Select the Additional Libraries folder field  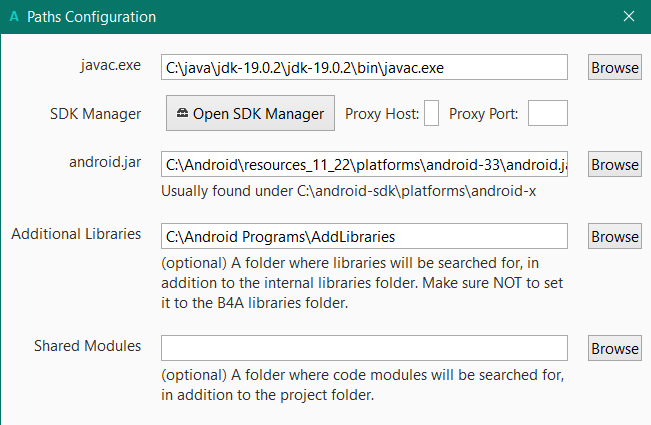[x=364, y=236]
